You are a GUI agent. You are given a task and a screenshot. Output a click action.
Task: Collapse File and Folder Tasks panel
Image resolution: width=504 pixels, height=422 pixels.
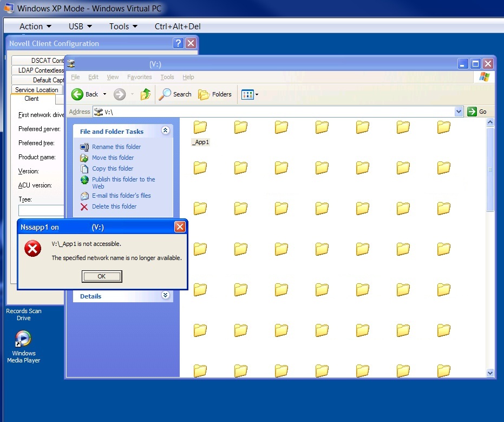coord(165,130)
